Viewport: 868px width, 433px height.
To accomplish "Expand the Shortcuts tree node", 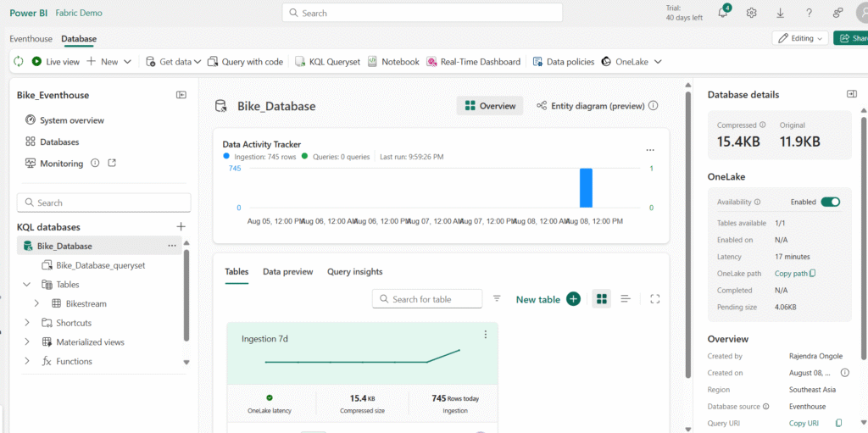I will (x=26, y=323).
